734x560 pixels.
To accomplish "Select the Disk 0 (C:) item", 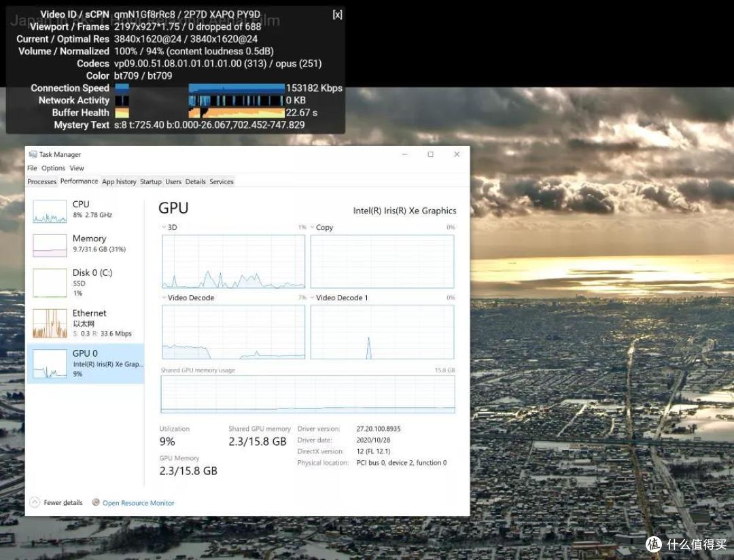I will click(x=85, y=283).
